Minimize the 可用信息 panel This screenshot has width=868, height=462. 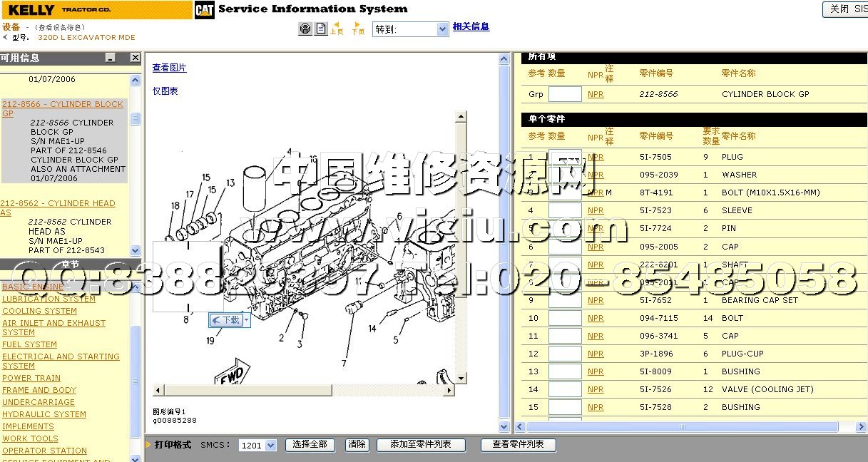click(x=110, y=58)
